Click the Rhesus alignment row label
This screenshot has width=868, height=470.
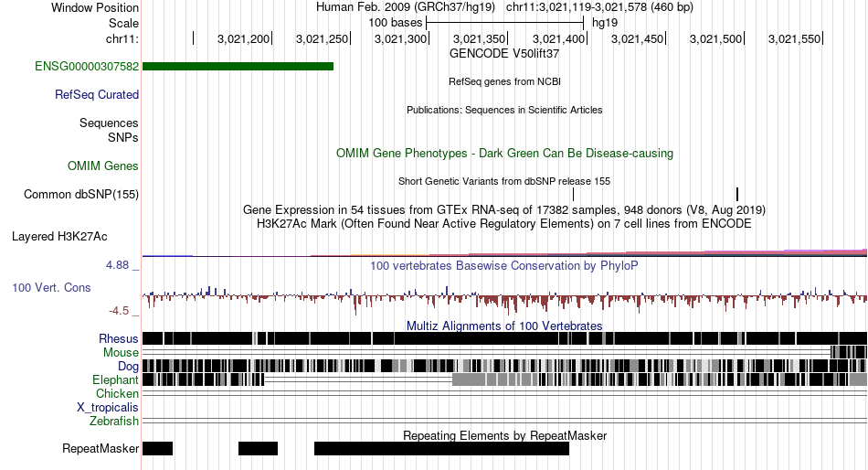(x=119, y=338)
